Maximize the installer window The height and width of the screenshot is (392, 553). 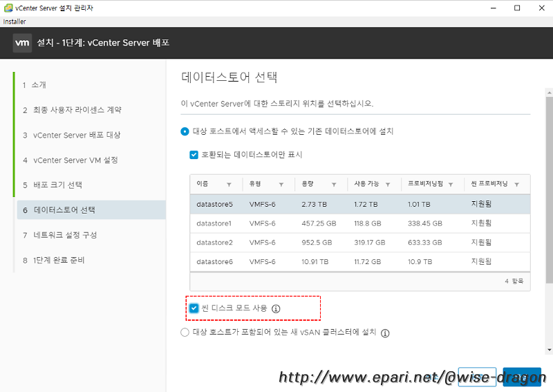[517, 8]
